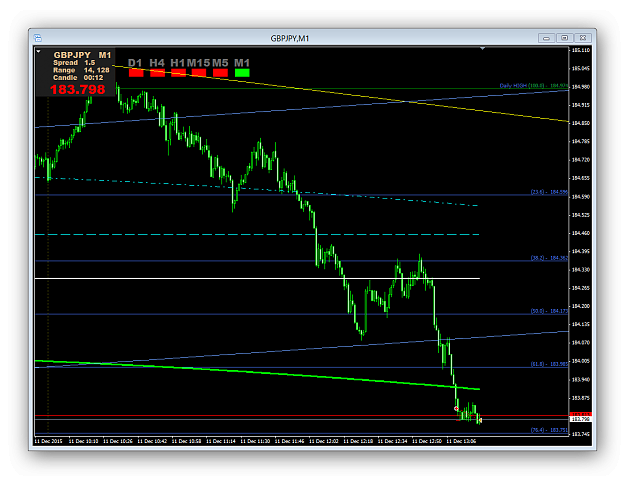
Task: Click the 184.200 price axis label
Action: pyautogui.click(x=581, y=306)
